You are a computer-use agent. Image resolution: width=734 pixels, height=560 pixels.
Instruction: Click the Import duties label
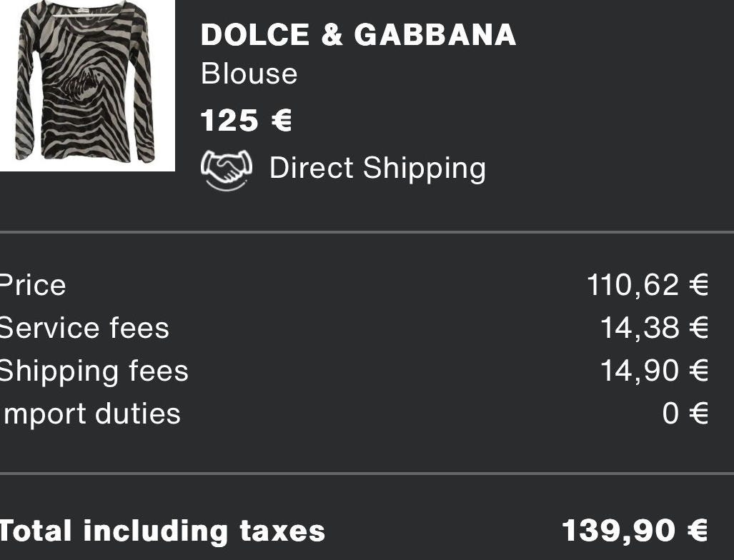90,414
